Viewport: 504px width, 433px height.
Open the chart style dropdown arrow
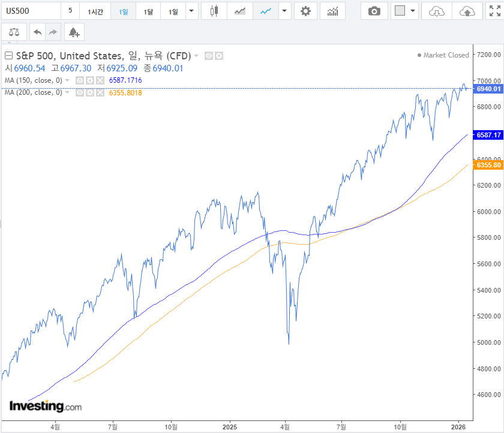(x=284, y=11)
